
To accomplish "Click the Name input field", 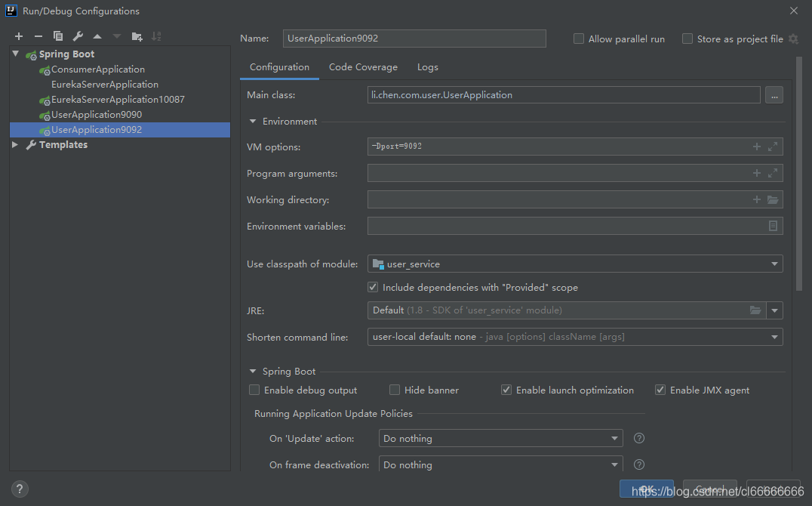I will pyautogui.click(x=414, y=39).
